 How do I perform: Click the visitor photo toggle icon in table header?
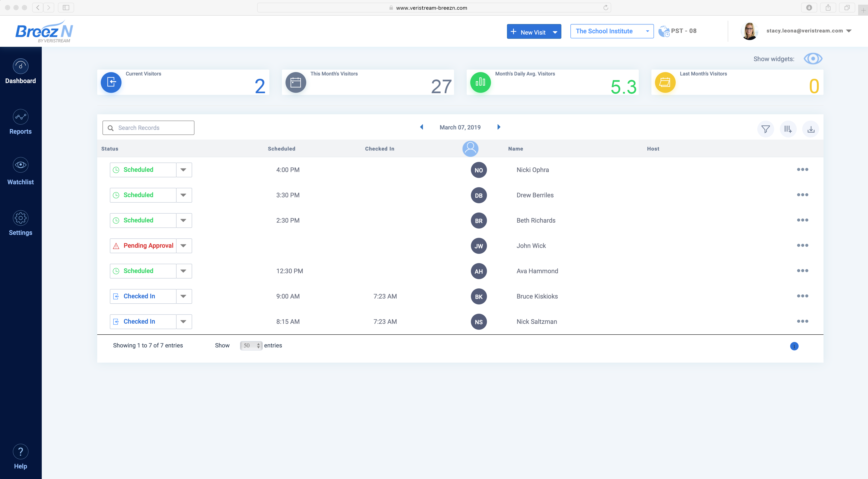pyautogui.click(x=470, y=148)
